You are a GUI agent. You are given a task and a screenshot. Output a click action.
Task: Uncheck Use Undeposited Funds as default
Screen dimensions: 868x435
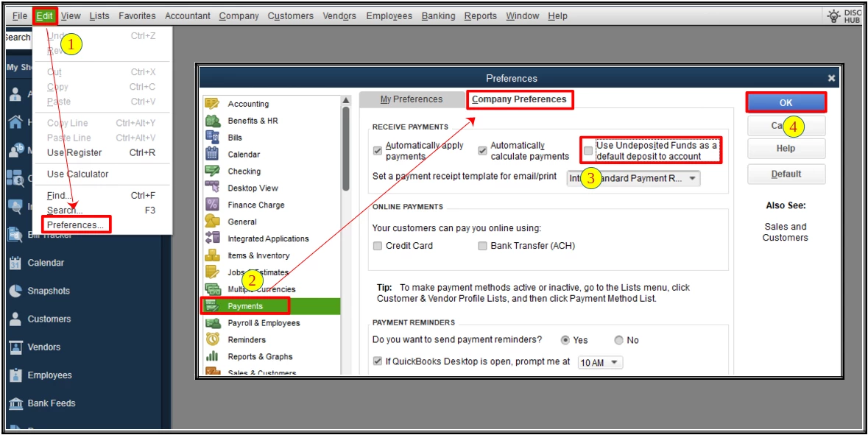point(588,150)
